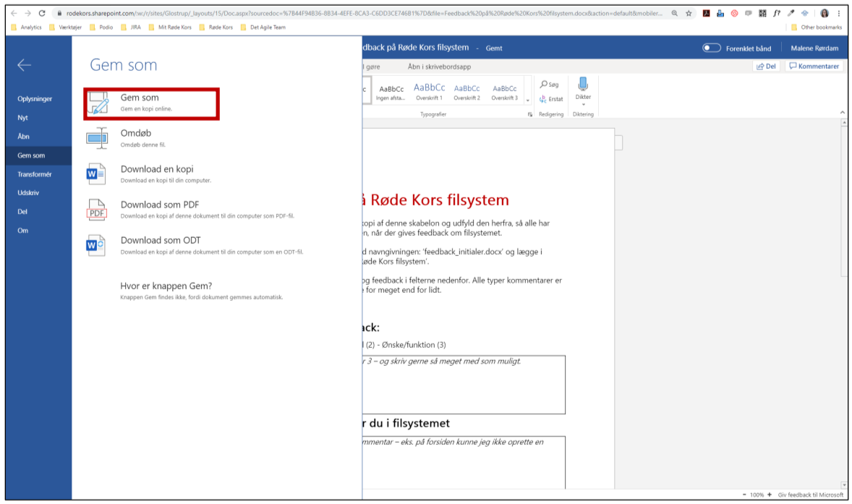The image size is (852, 504).
Task: Apply the Overskrift 2 style
Action: [x=467, y=93]
